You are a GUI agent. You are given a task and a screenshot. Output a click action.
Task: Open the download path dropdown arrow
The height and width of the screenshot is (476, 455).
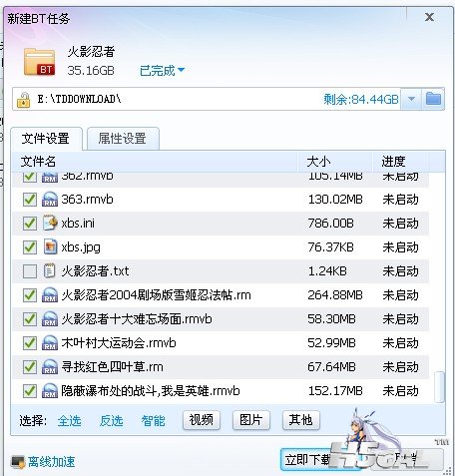click(411, 99)
